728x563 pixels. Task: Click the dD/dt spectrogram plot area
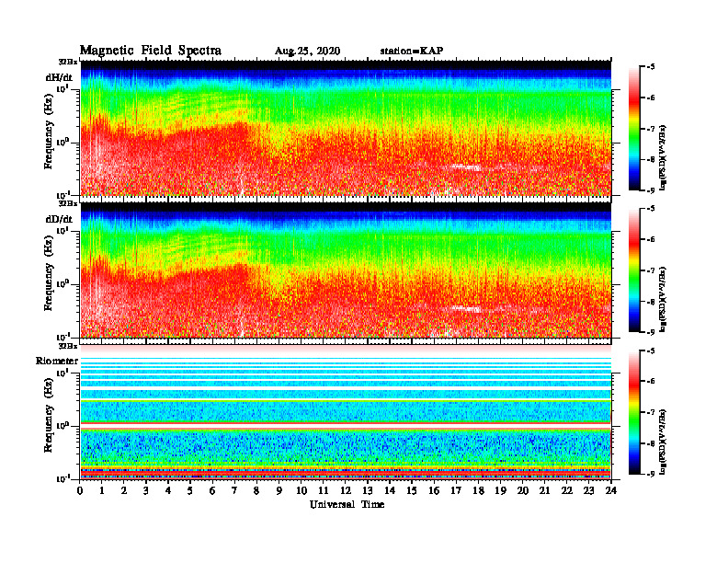pos(346,270)
